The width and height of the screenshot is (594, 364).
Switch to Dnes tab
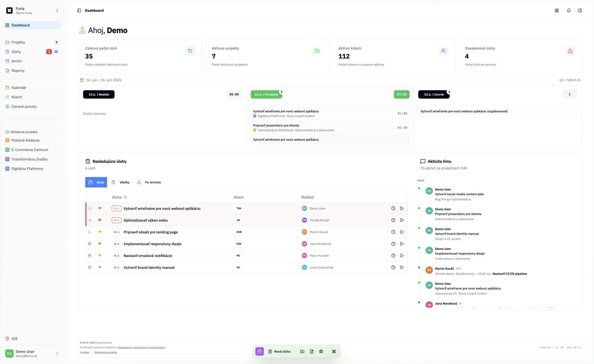(x=96, y=182)
